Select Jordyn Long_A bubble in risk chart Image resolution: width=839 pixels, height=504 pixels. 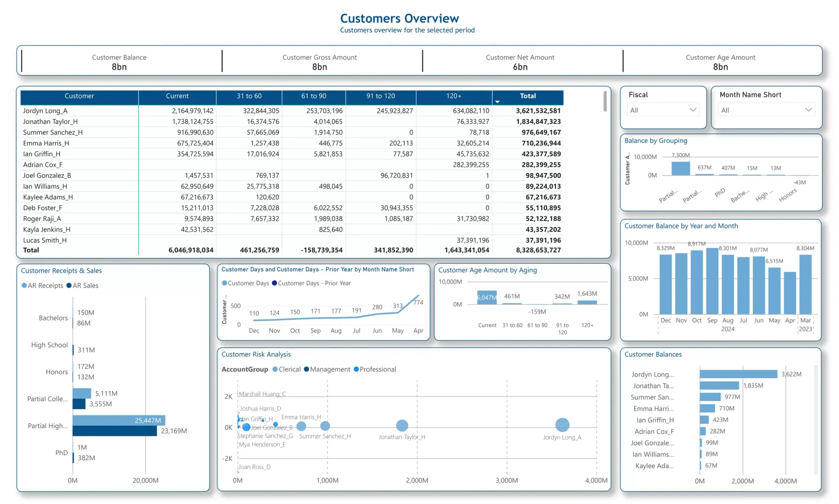click(x=562, y=425)
